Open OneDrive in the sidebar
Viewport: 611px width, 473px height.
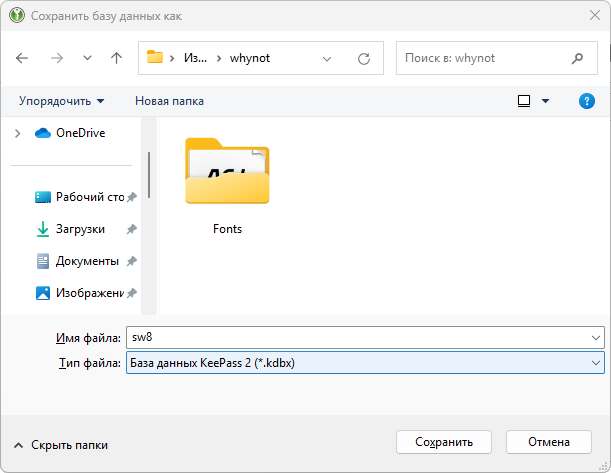tap(79, 133)
